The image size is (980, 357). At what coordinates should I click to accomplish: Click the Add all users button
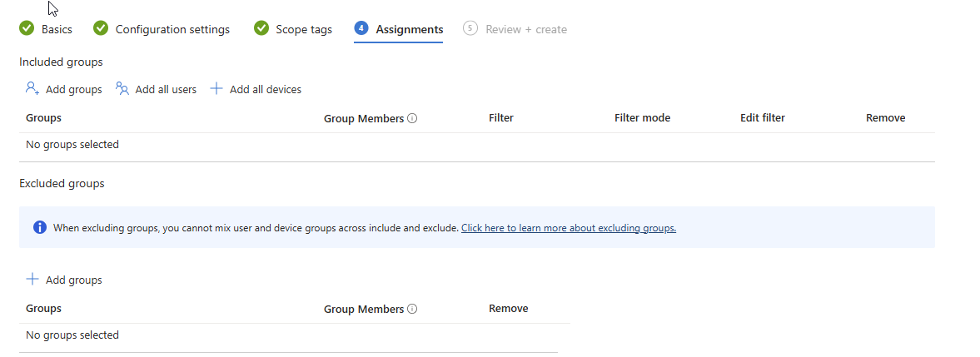(157, 89)
